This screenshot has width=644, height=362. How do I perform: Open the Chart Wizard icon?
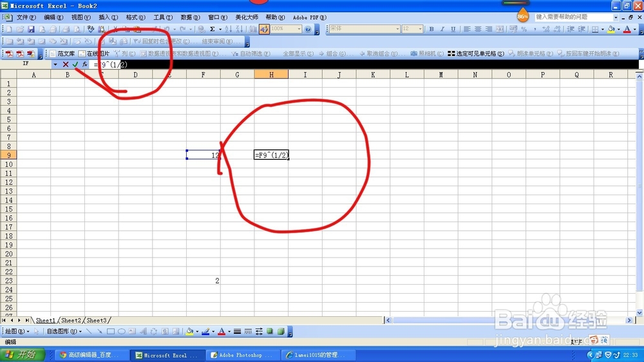pyautogui.click(x=252, y=29)
